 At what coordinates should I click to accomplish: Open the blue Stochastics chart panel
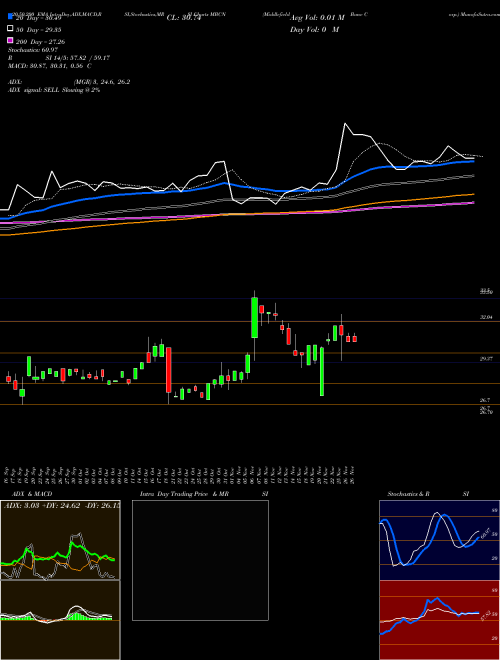pos(439,540)
